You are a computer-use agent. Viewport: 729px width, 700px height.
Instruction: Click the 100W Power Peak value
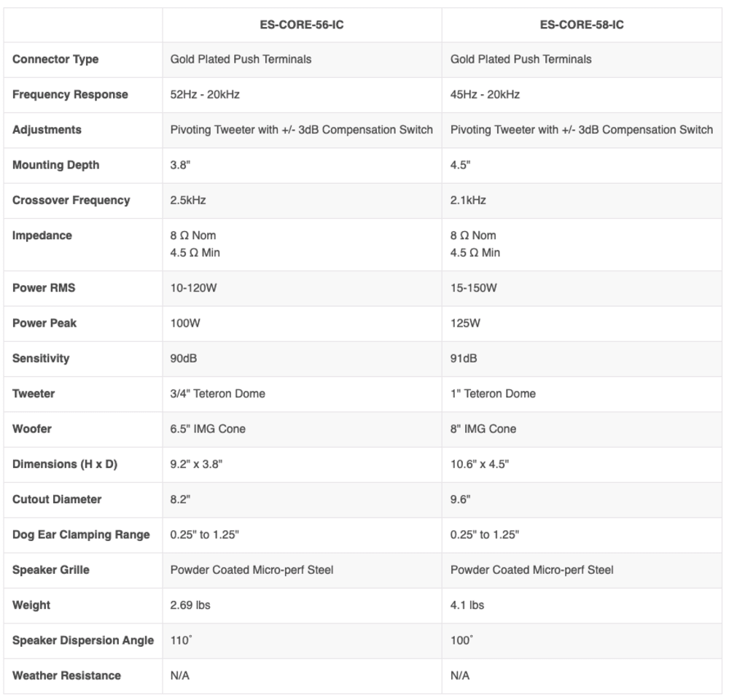pyautogui.click(x=185, y=323)
